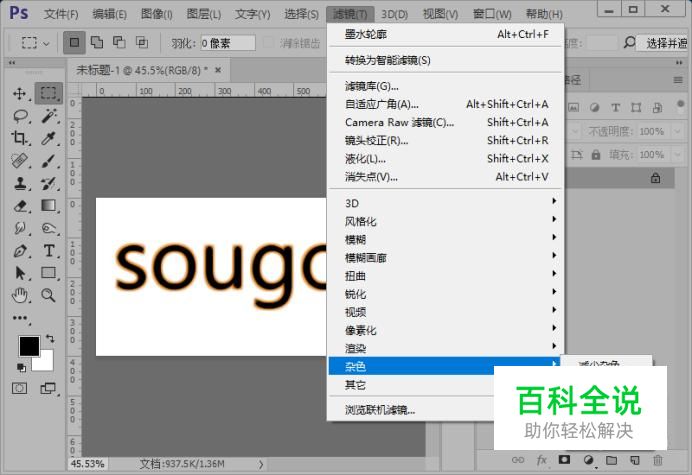
Task: Click the add layer mask icon
Action: (564, 460)
